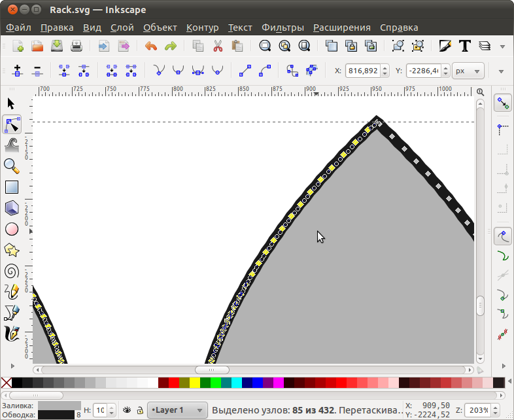Print the document

pos(77,46)
